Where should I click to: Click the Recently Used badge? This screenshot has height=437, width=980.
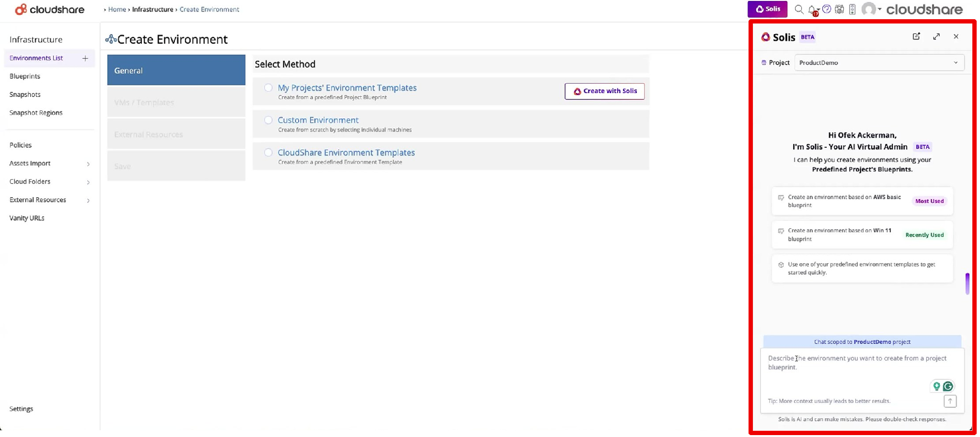point(924,235)
